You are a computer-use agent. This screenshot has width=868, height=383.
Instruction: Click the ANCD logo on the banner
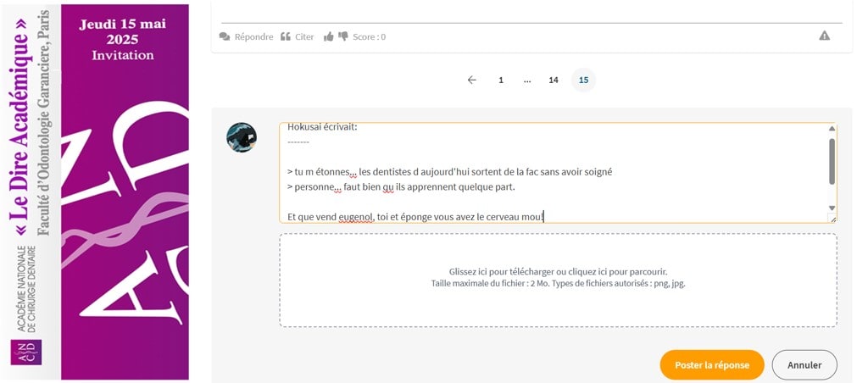(x=25, y=352)
